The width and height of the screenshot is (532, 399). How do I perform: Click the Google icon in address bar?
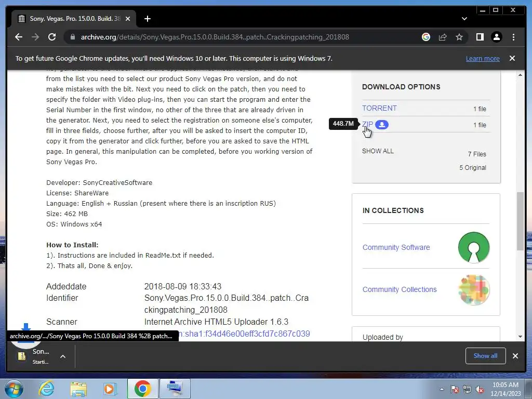pos(426,37)
